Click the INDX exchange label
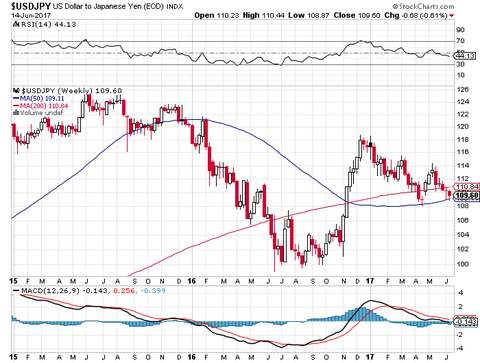Viewport: 480px width, 363px height. click(x=174, y=6)
